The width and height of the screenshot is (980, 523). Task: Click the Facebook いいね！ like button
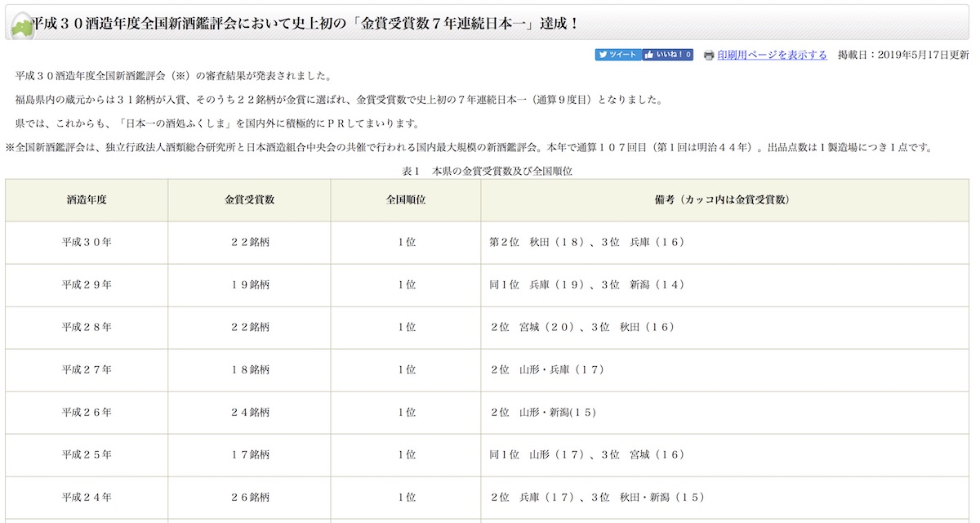(668, 55)
